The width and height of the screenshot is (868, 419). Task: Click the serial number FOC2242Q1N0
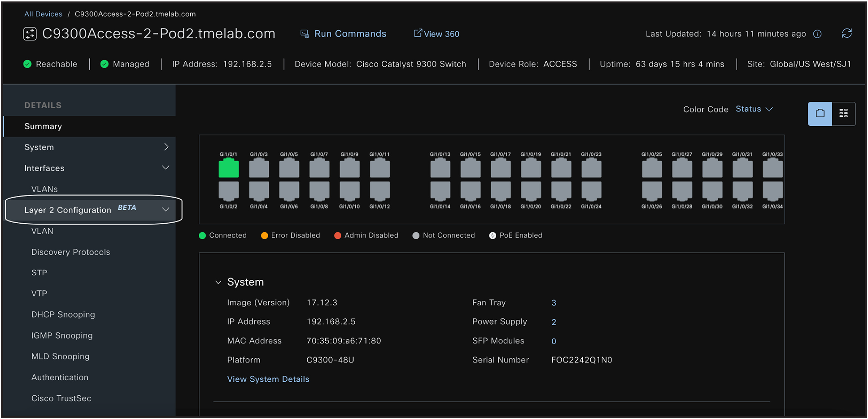click(x=581, y=360)
